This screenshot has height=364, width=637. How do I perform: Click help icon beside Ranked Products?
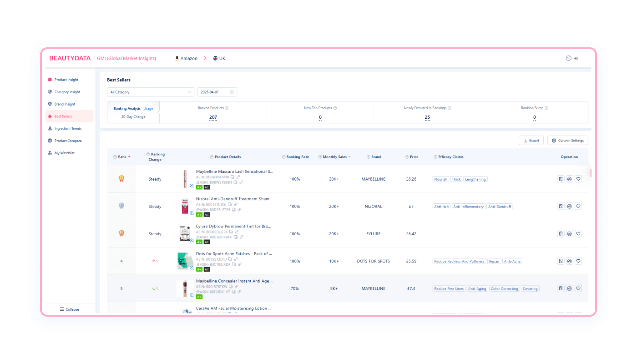click(227, 108)
